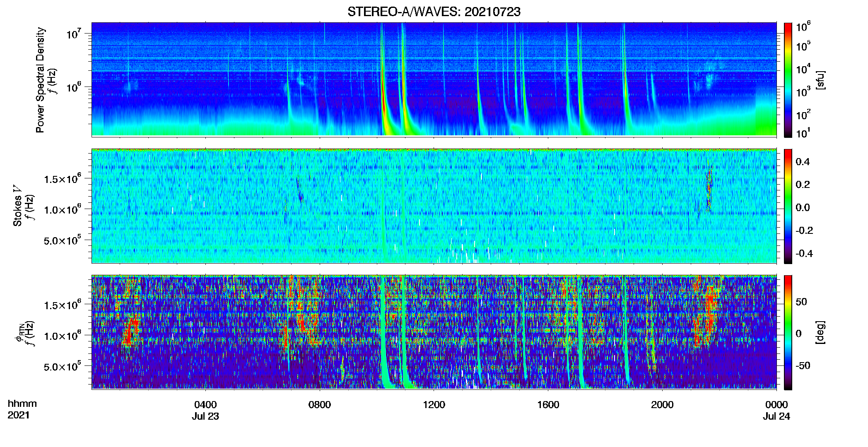This screenshot has width=868, height=447.
Task: Click the title STEREO-A/WAVES: 20210723
Action: pos(434,12)
